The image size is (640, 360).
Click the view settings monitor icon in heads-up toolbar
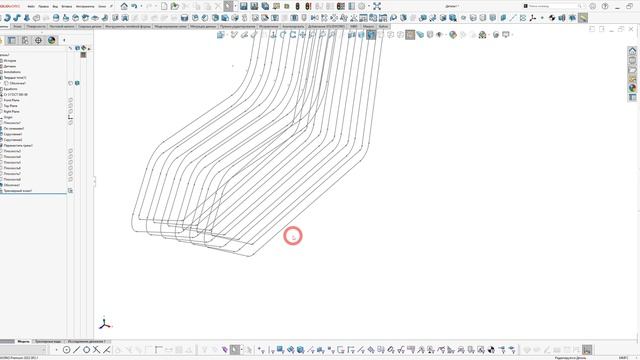click(506, 35)
